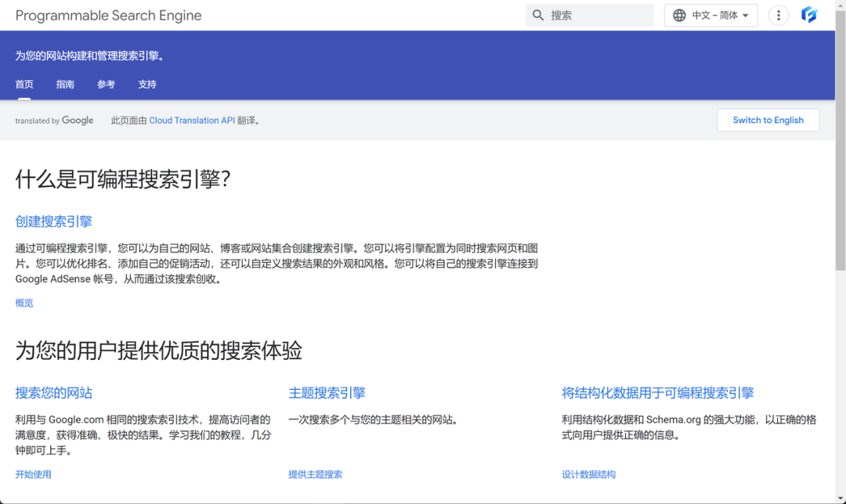The height and width of the screenshot is (504, 846).
Task: Open the Cloud Translation API link
Action: 192,121
